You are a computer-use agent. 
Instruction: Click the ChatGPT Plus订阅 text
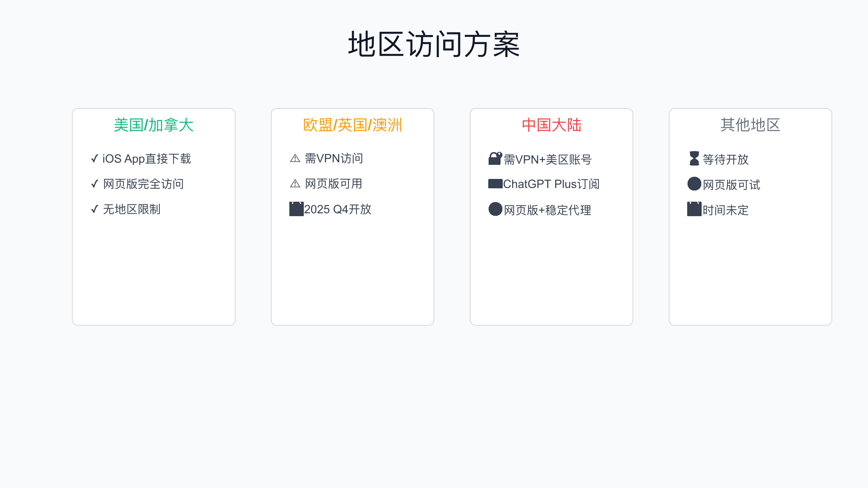tap(551, 184)
